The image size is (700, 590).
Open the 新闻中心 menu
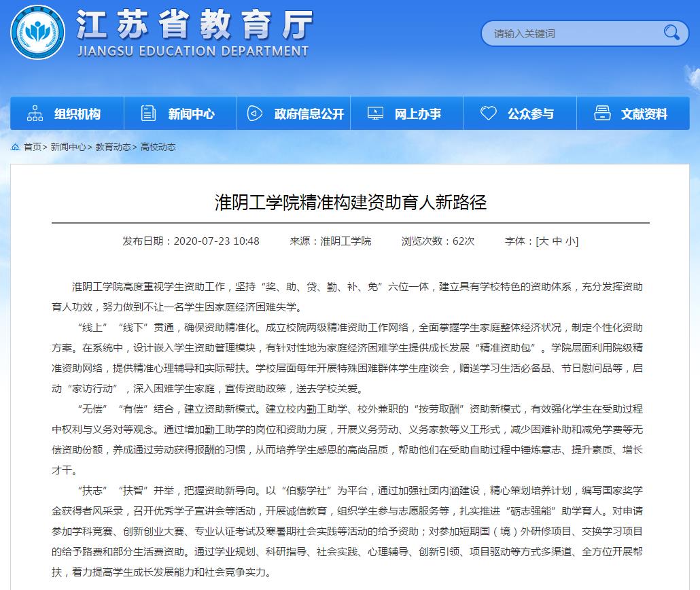pos(191,114)
